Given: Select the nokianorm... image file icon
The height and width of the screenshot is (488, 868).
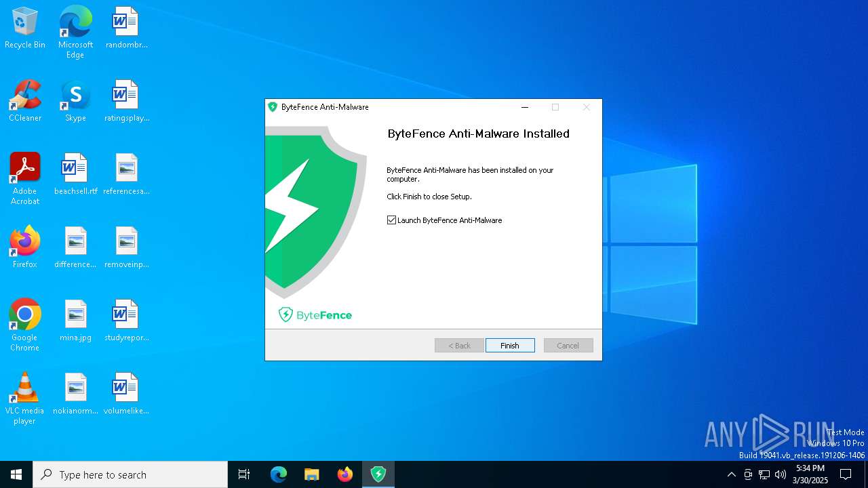Looking at the screenshot, I should (x=75, y=394).
